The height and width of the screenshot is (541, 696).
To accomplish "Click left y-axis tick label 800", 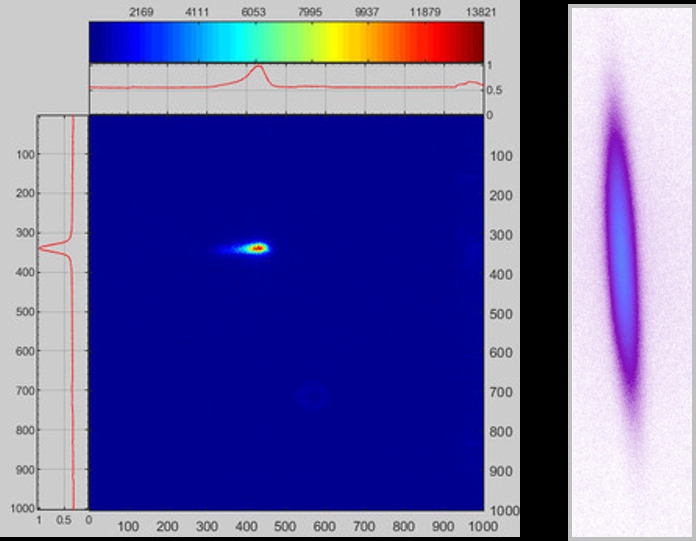I will [26, 430].
